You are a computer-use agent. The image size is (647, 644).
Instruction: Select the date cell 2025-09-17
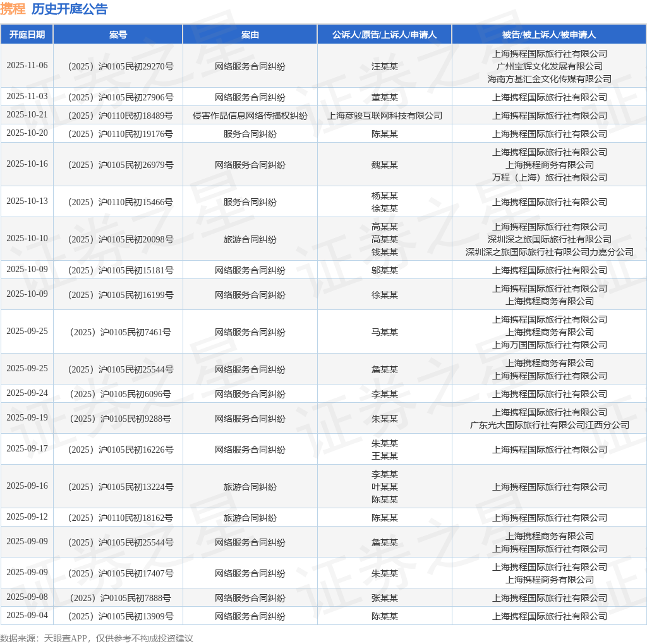27,449
